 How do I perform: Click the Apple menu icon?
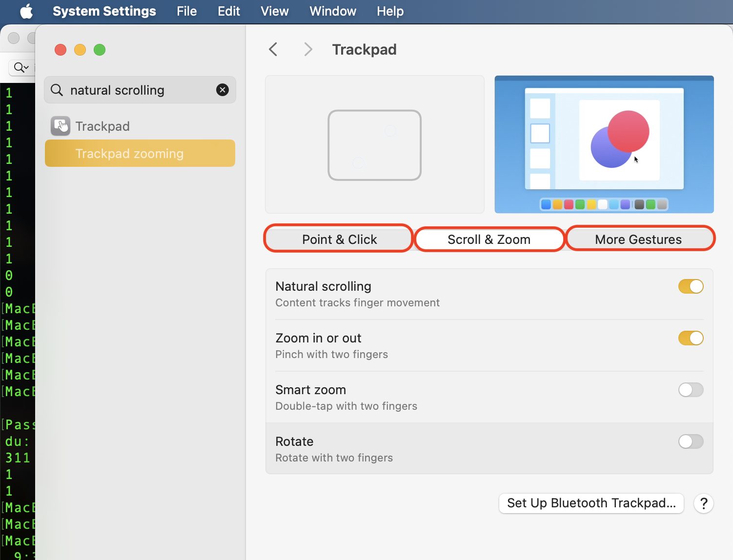26,11
